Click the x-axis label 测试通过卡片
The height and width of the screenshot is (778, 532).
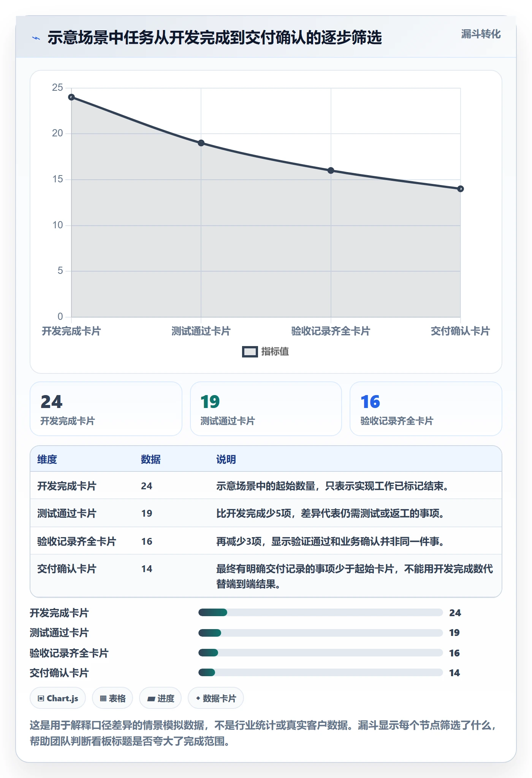pos(201,331)
